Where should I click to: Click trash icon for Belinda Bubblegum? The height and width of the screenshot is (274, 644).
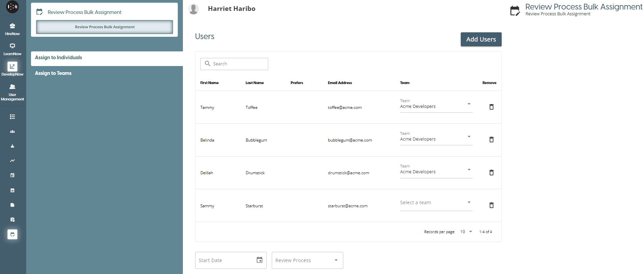(491, 140)
